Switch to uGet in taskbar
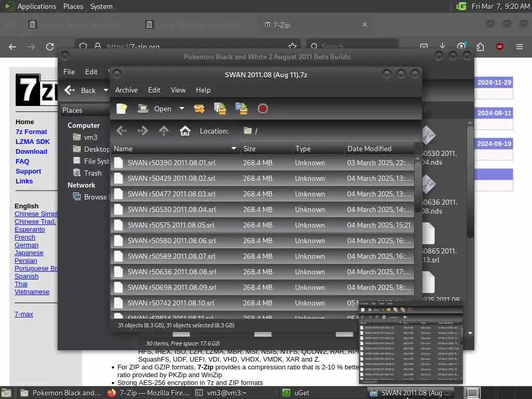Viewport: 532px width, 399px height. (296, 393)
